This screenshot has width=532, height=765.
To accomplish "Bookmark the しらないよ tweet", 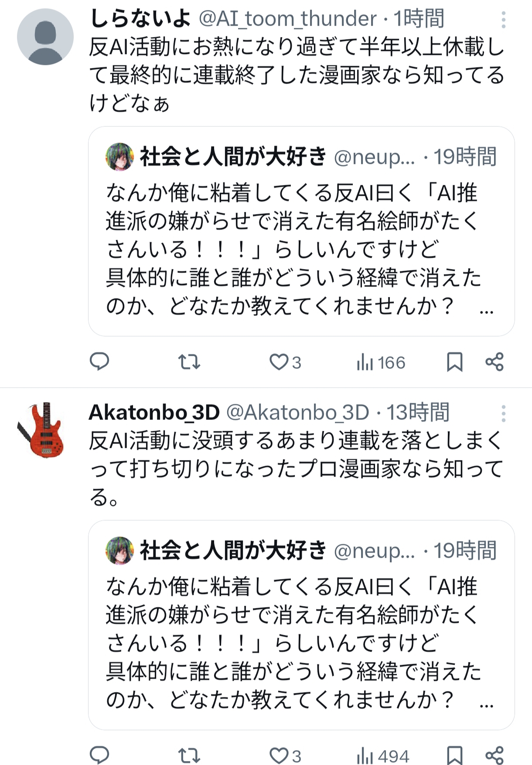I will click(x=454, y=362).
